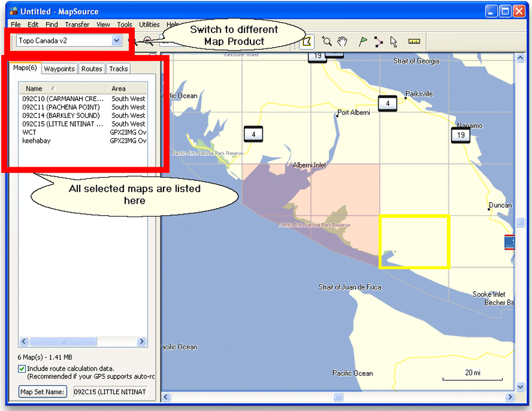532x411 pixels.
Task: Select the keehabay map row
Action: (x=83, y=141)
